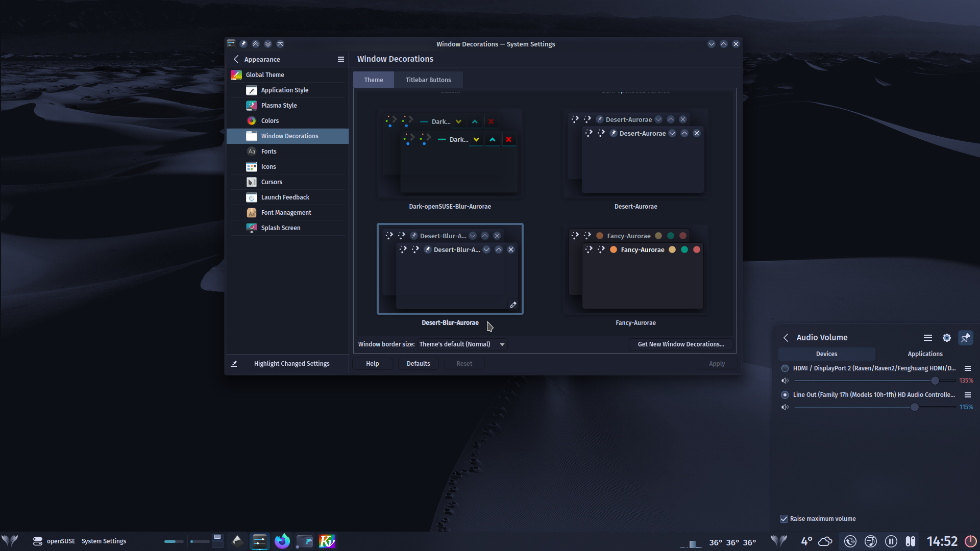Open Window border size dropdown

(x=462, y=344)
